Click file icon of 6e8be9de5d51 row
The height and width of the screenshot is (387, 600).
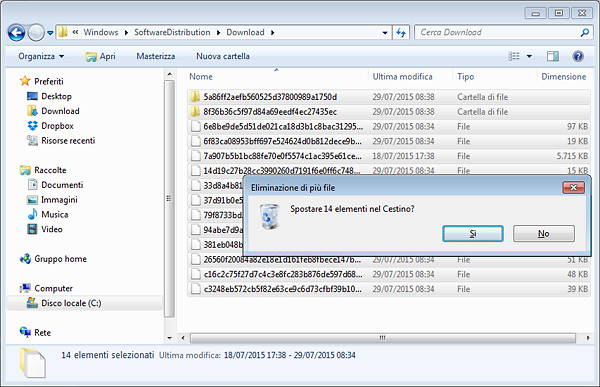pyautogui.click(x=196, y=126)
